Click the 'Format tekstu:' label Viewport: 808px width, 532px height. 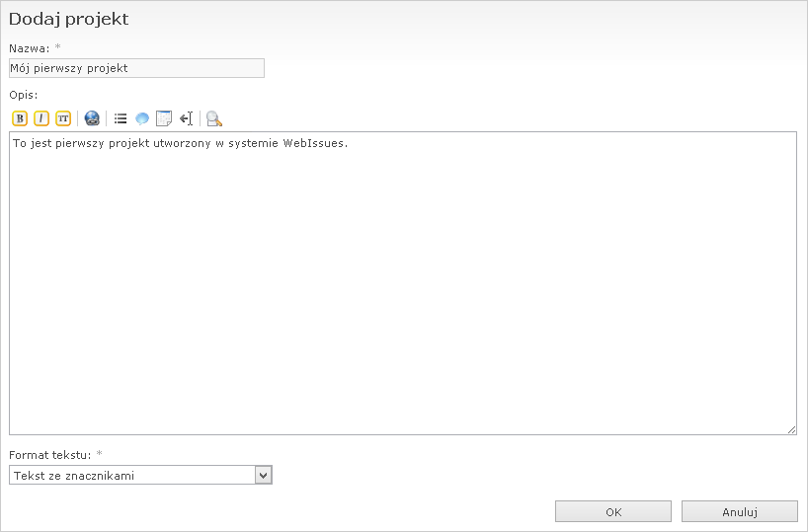[49, 455]
